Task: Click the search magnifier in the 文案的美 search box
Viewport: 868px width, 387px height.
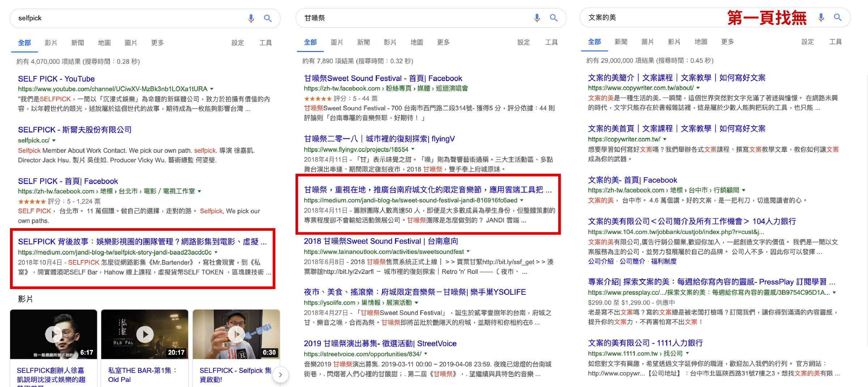Action: [x=838, y=17]
